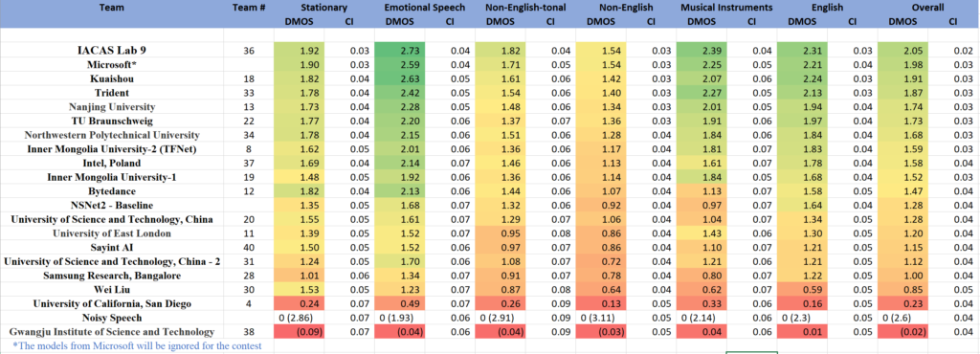Click the Microsoft models footnote text
Image resolution: width=980 pixels, height=354 pixels.
click(x=137, y=345)
